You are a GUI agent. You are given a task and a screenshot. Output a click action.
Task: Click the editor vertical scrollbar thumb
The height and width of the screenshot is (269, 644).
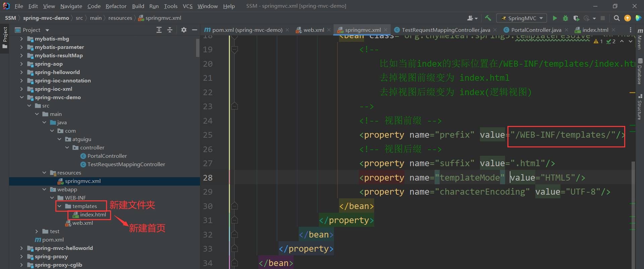(633, 214)
